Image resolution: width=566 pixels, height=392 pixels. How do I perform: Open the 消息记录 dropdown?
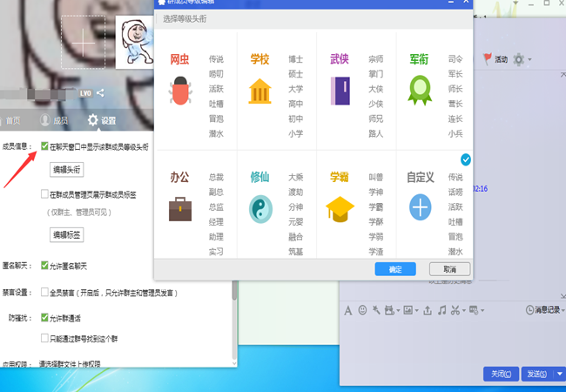pos(563,310)
